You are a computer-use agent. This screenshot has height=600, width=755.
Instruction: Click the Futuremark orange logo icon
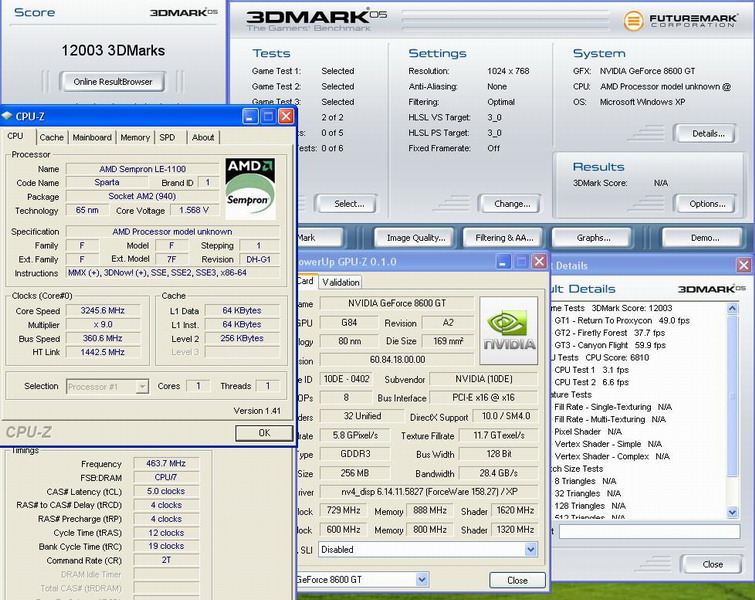pos(633,21)
